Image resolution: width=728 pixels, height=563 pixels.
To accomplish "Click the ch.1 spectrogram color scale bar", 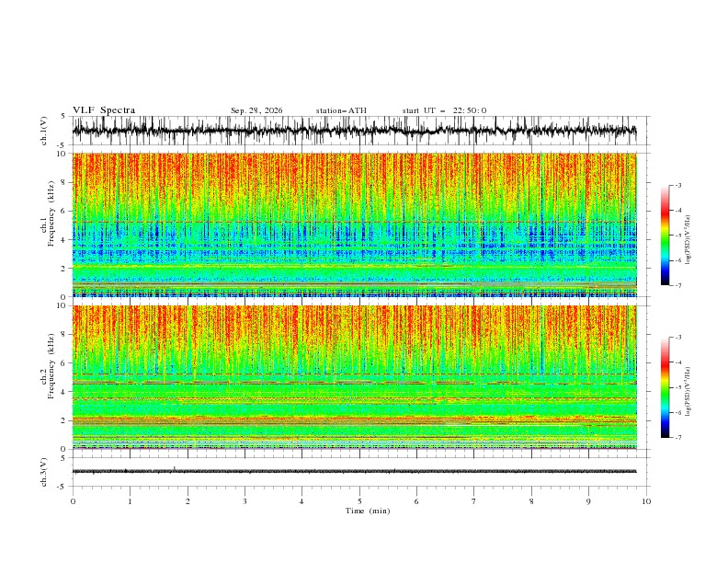I will [665, 236].
